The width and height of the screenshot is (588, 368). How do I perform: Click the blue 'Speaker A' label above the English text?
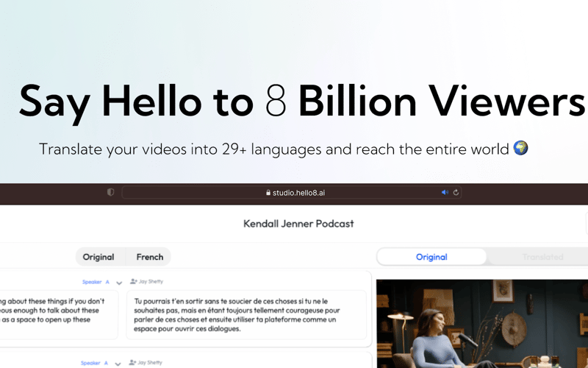[x=96, y=282]
